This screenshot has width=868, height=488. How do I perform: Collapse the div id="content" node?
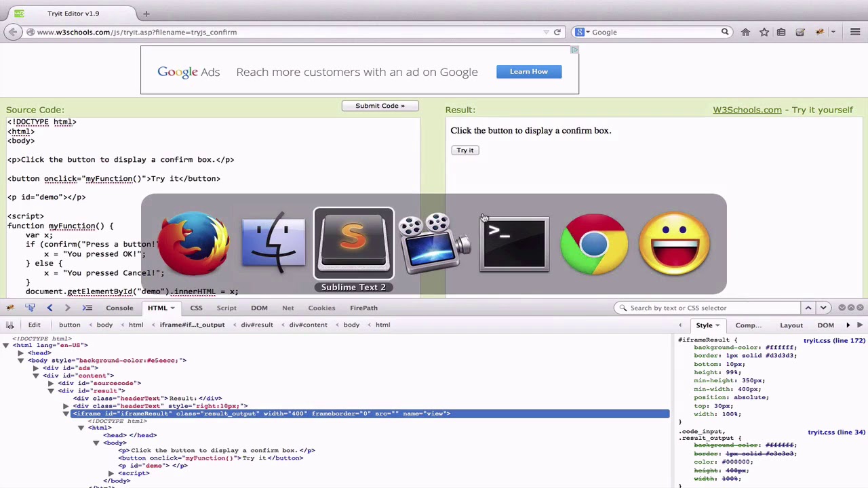click(36, 375)
